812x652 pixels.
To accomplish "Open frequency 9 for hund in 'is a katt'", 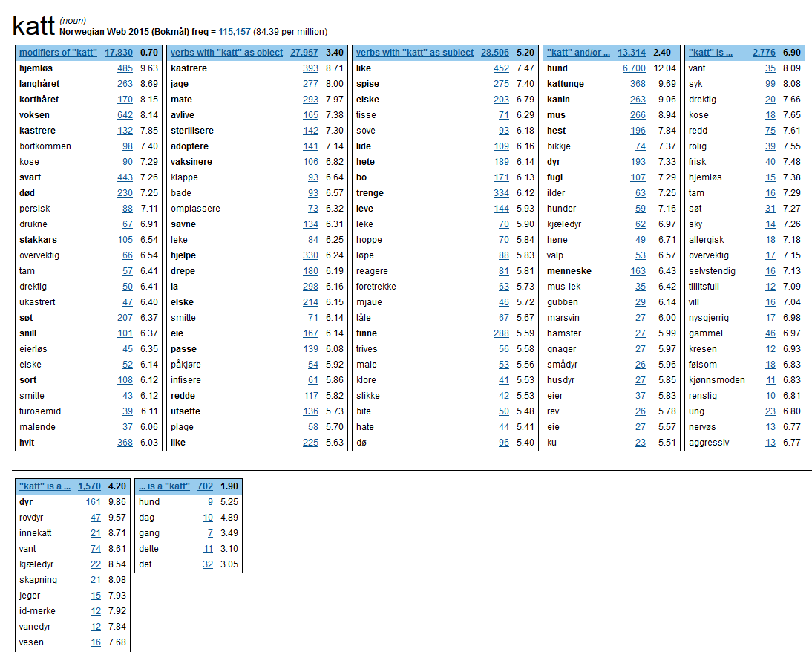I will [x=210, y=502].
